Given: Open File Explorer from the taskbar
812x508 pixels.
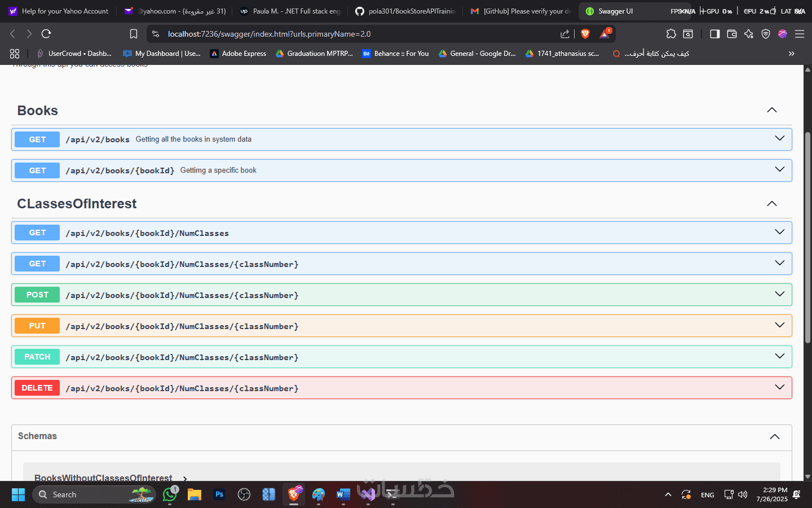Looking at the screenshot, I should coord(195,494).
